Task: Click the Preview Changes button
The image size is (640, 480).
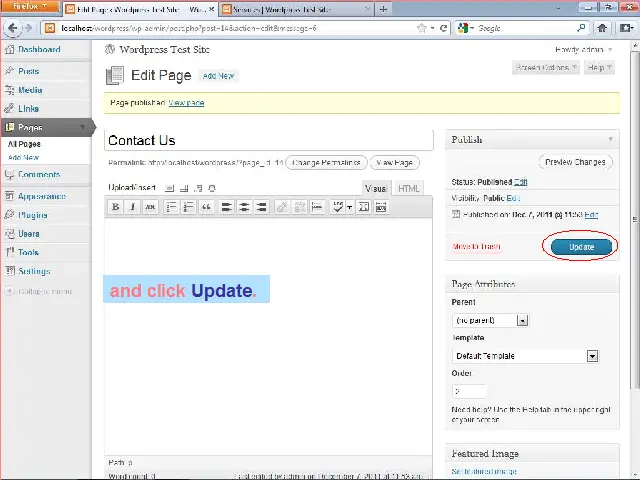Action: tap(575, 162)
